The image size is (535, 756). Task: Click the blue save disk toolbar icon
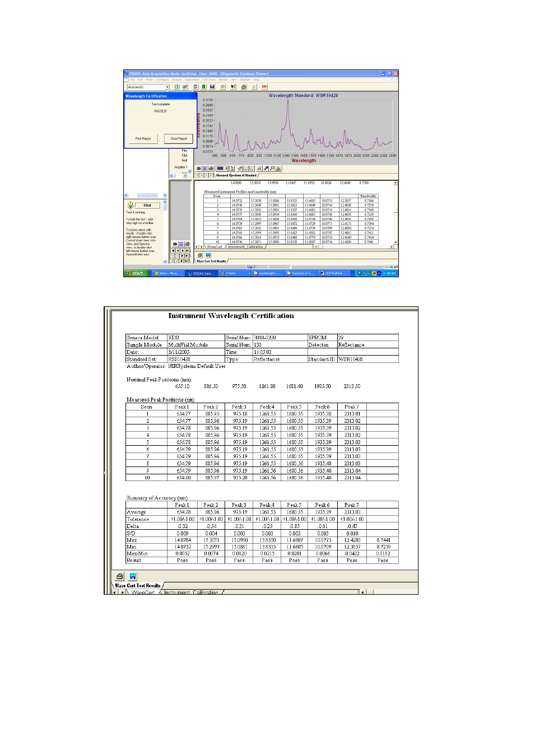coord(212,87)
